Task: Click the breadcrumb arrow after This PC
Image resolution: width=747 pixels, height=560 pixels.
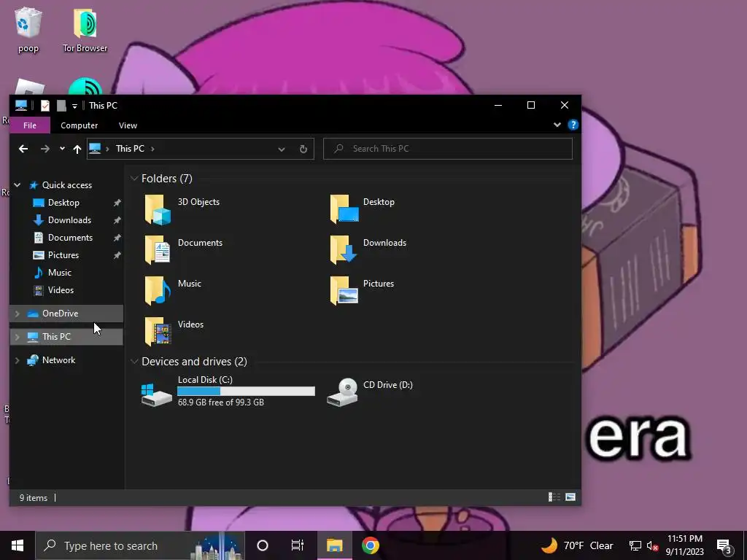Action: coord(152,149)
